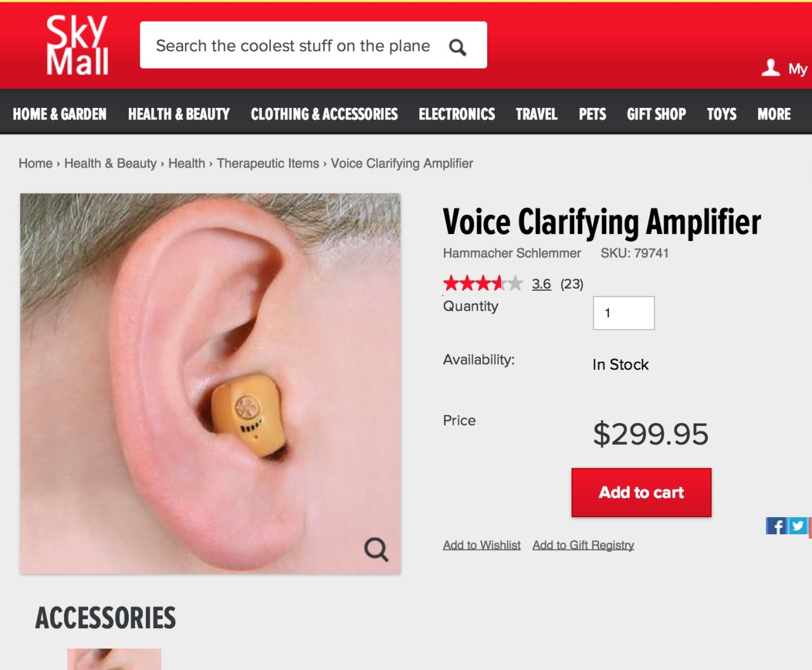Click the My account user icon
Image resolution: width=812 pixels, height=670 pixels.
(770, 67)
